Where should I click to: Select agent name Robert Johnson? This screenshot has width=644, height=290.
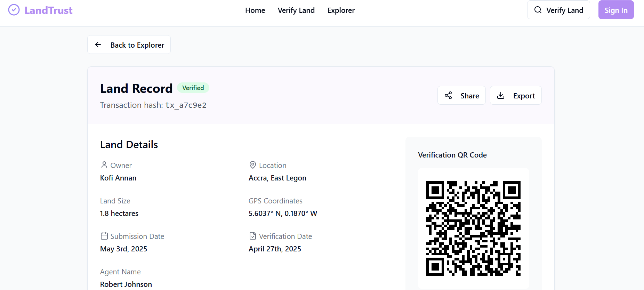[x=126, y=284]
